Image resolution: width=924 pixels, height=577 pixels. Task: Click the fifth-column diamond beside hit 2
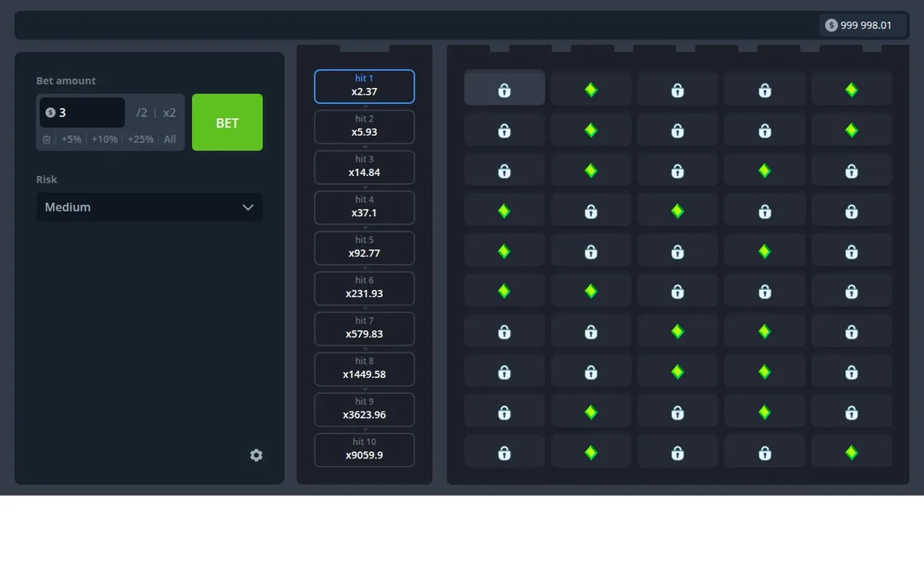tap(851, 130)
